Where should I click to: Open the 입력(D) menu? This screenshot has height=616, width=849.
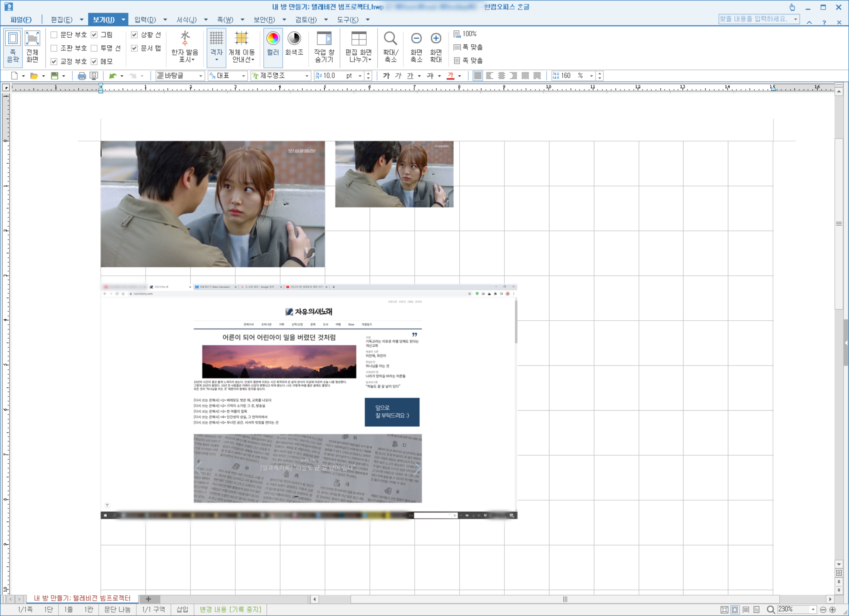(145, 19)
